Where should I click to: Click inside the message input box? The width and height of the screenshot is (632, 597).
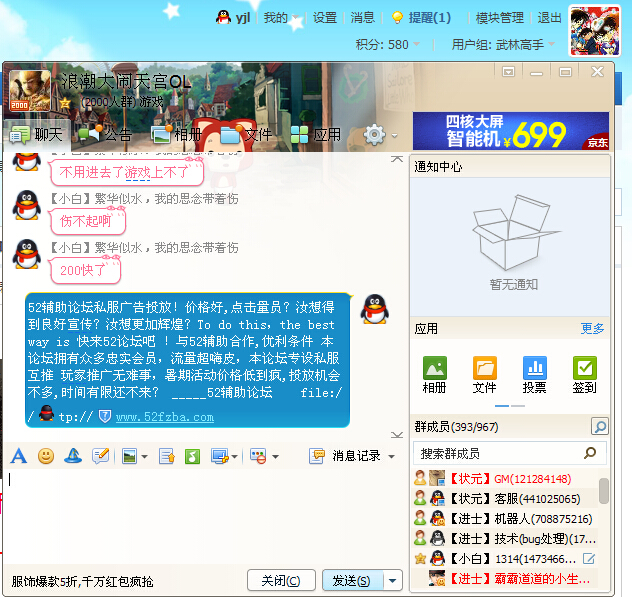click(x=204, y=516)
